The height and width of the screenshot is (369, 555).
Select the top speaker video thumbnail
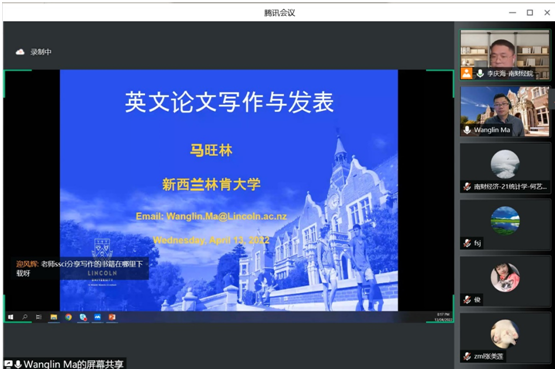[x=505, y=54]
